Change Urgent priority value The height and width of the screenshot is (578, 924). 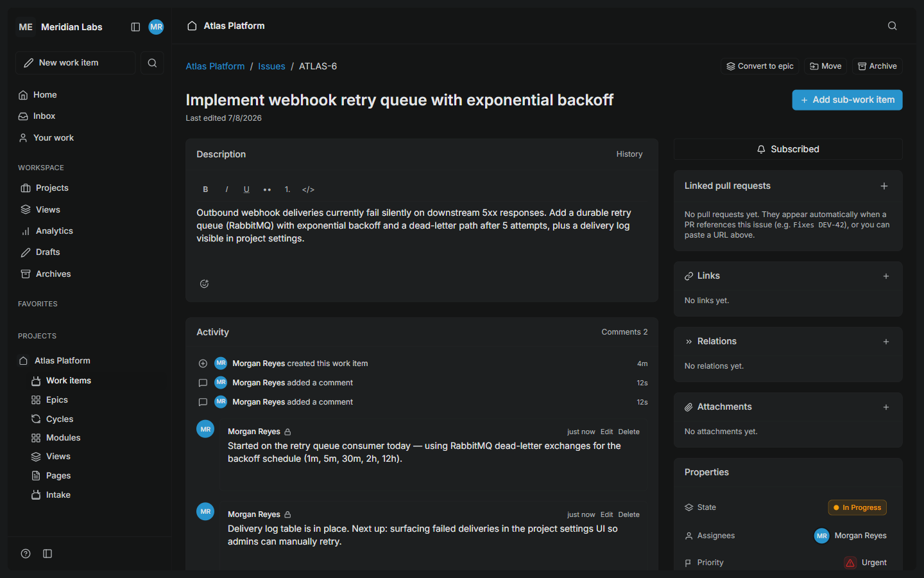pyautogui.click(x=866, y=563)
